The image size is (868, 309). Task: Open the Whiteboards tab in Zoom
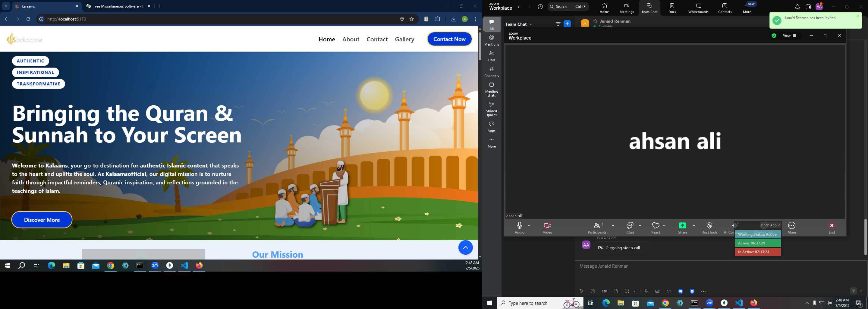[699, 8]
